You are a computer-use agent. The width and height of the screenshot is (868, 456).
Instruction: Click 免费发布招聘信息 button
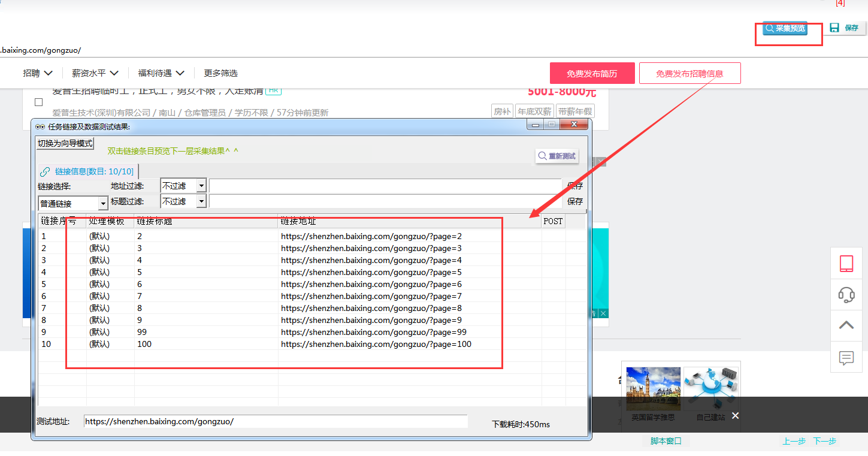coord(689,73)
